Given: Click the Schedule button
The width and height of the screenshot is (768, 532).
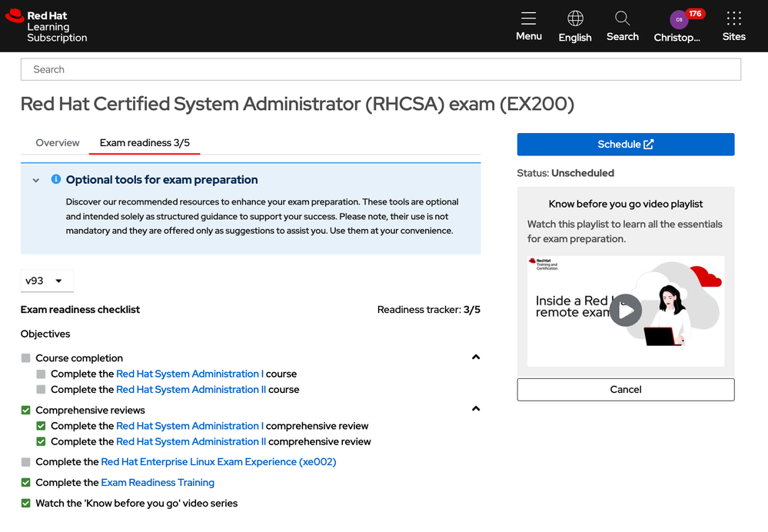Looking at the screenshot, I should pyautogui.click(x=625, y=144).
